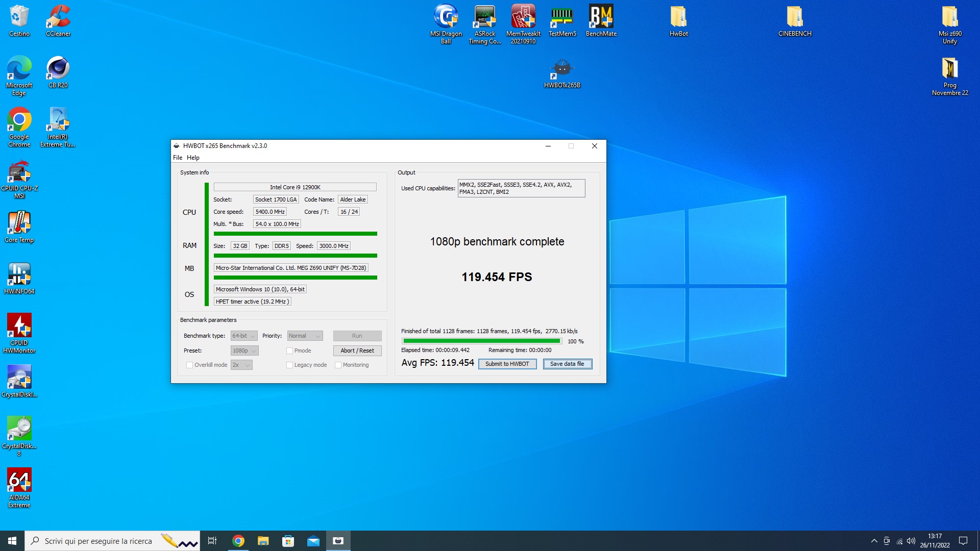Click HWBOT x265 title bar app icon
Screen dimensions: 980x551
tap(177, 146)
